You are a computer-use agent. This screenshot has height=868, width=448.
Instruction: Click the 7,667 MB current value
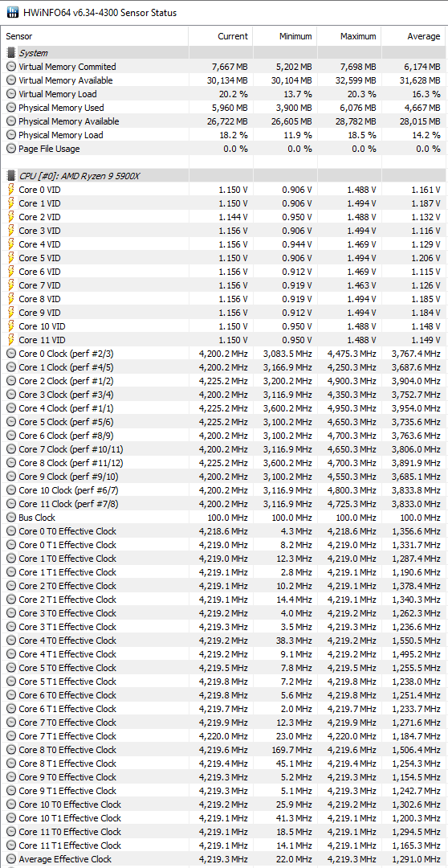[230, 67]
